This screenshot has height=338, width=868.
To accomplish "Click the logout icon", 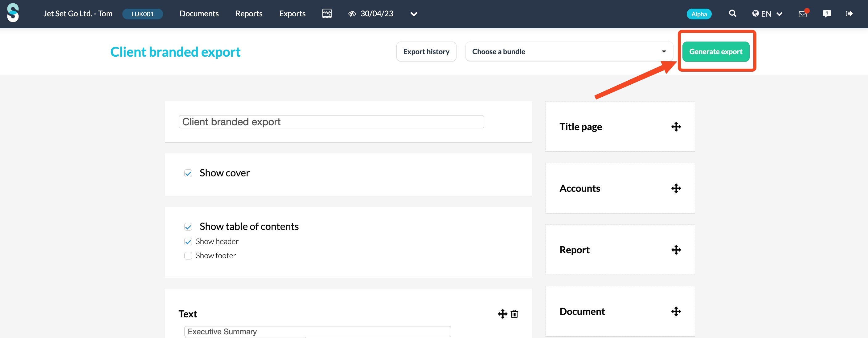I will pyautogui.click(x=849, y=14).
